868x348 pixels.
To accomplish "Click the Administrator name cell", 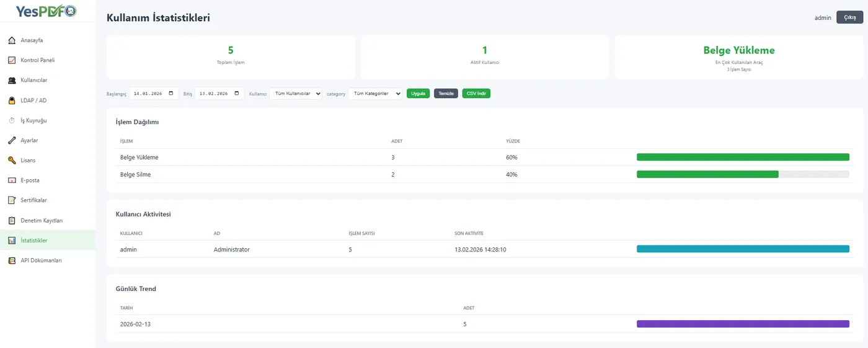I will pyautogui.click(x=232, y=249).
